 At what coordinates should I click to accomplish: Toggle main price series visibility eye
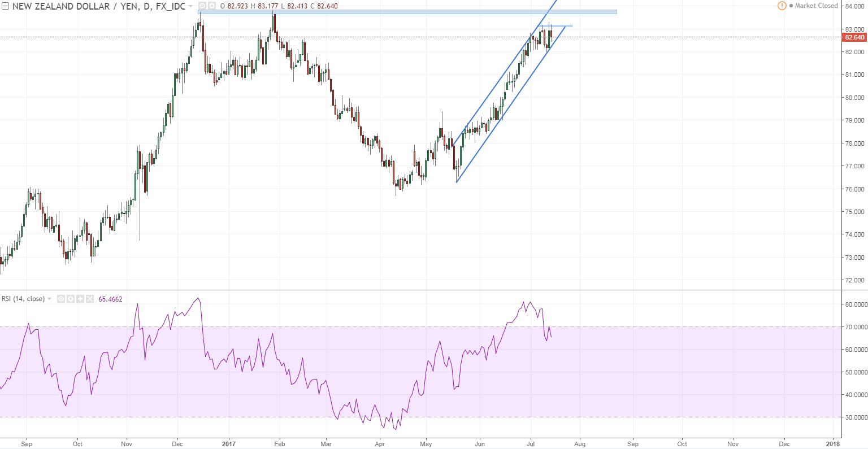[202, 6]
